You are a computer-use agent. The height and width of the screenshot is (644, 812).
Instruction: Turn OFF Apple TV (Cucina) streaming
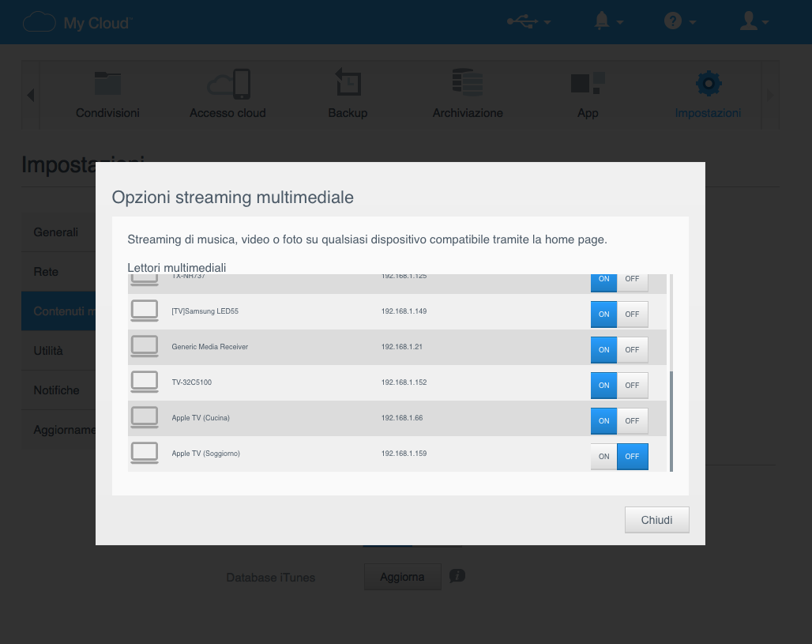pos(633,420)
